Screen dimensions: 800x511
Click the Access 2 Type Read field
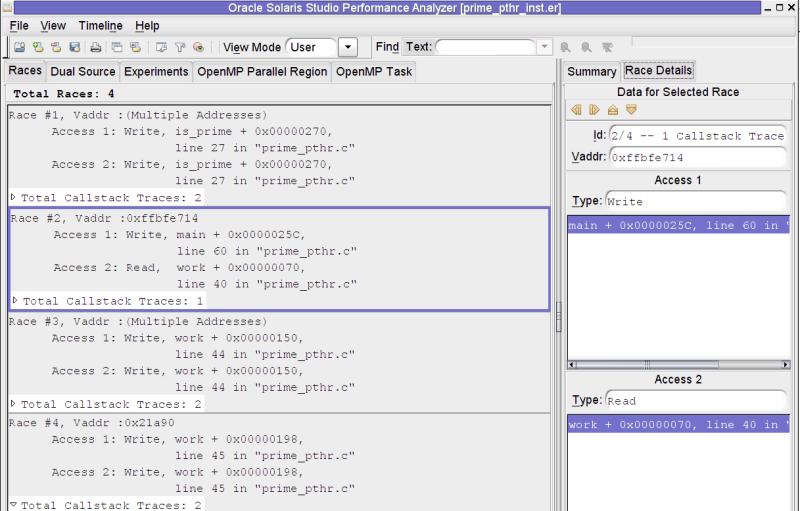click(696, 400)
